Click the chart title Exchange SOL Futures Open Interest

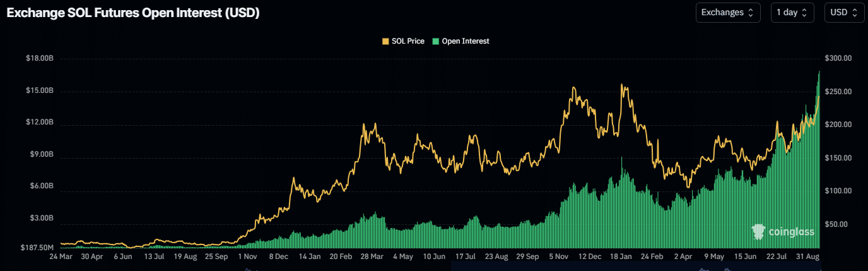(x=133, y=13)
